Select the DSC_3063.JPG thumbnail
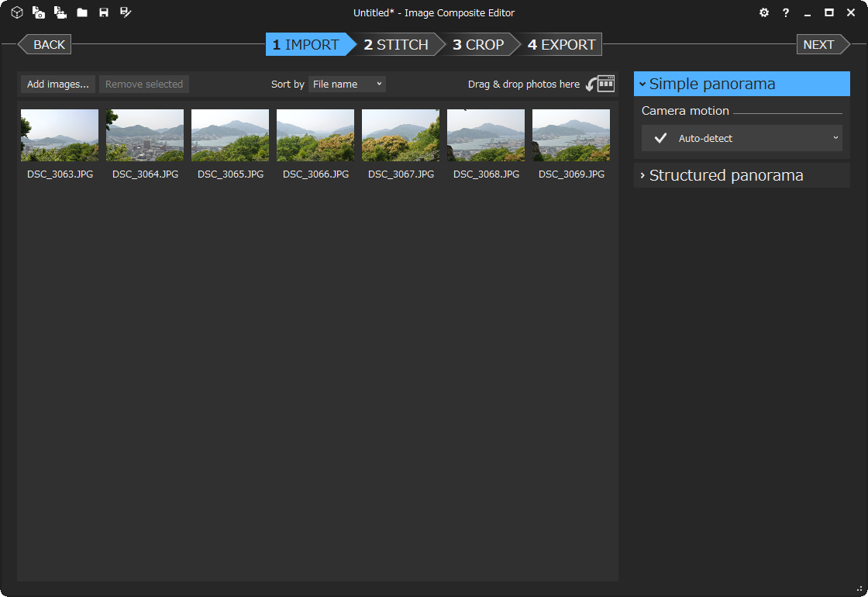This screenshot has height=597, width=868. pyautogui.click(x=60, y=135)
